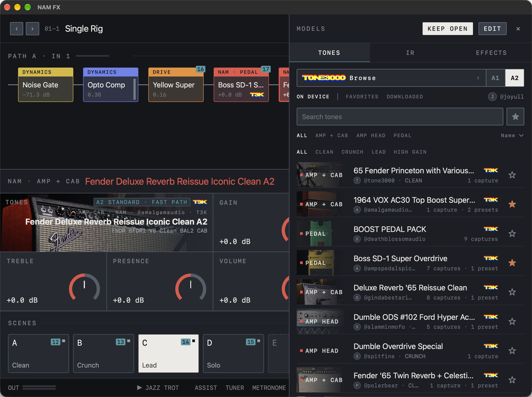Select the Yellow Super drive block

point(176,85)
